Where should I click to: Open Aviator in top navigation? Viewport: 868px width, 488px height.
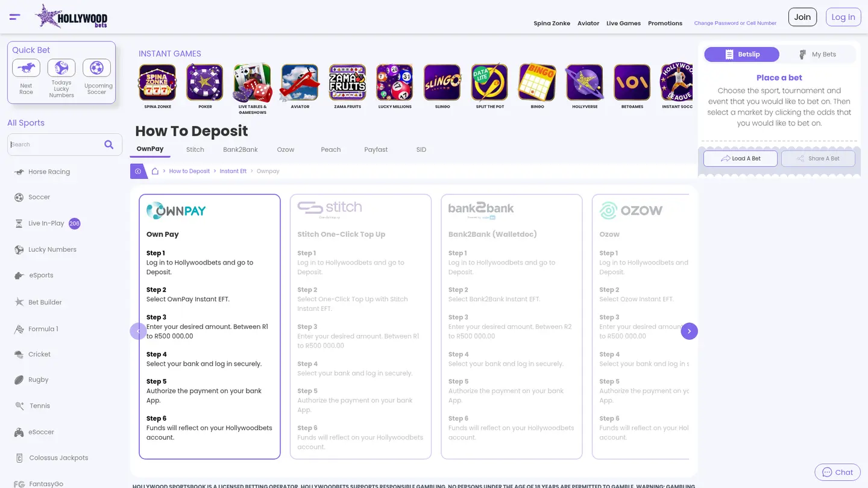coord(588,23)
